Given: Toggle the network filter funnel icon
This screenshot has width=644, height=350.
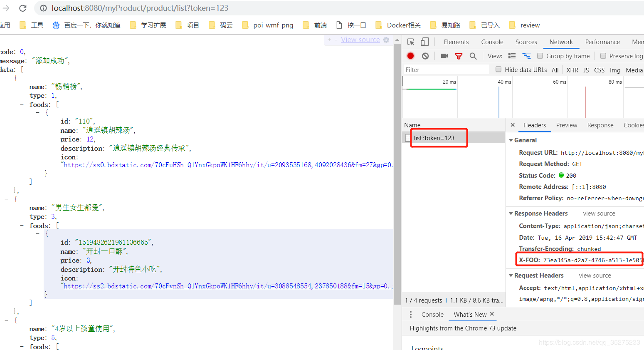Looking at the screenshot, I should (459, 56).
